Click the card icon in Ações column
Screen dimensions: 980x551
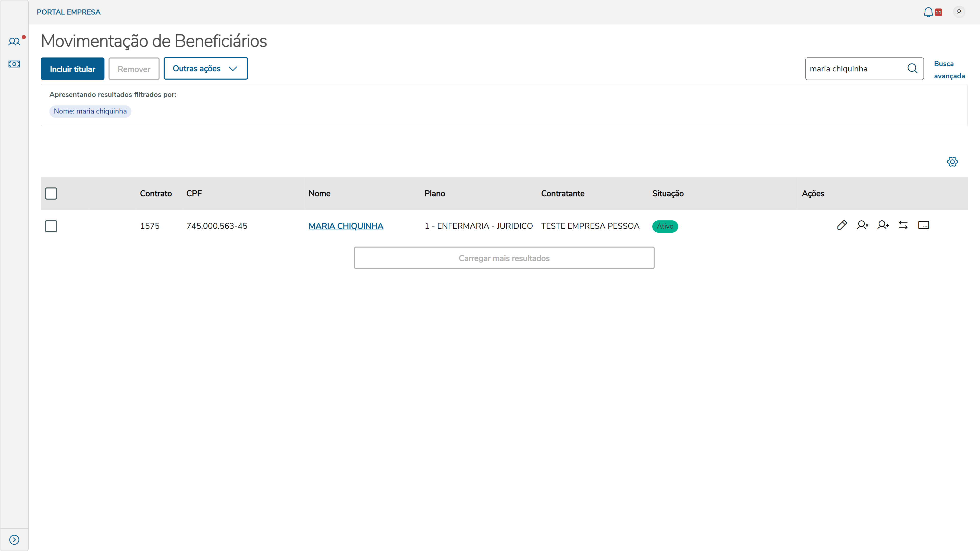pos(923,225)
